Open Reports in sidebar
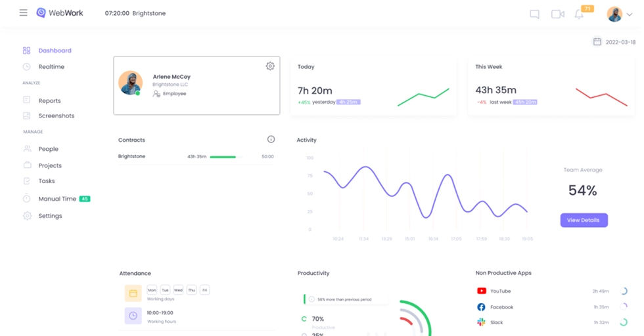This screenshot has width=644, height=336. coord(49,100)
